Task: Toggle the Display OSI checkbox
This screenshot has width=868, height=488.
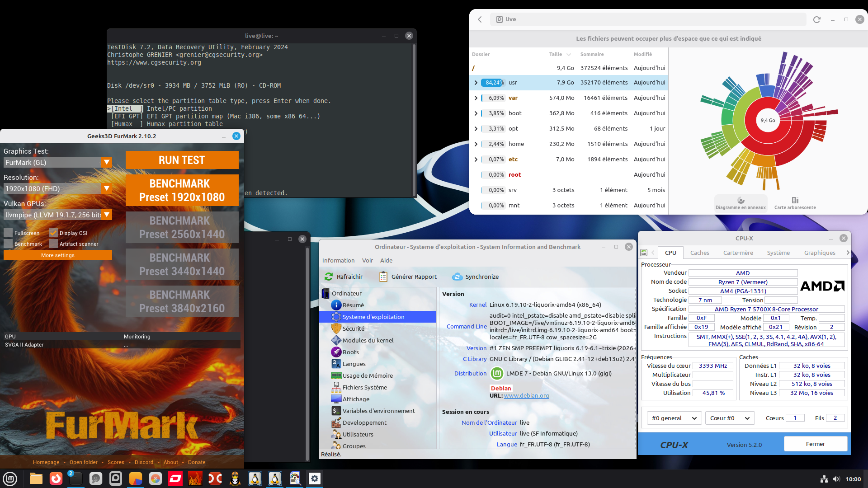Action: pos(53,233)
